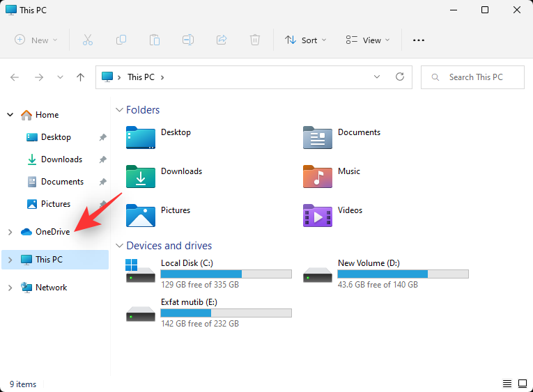Switch to large thumbnails view layout

click(521, 384)
